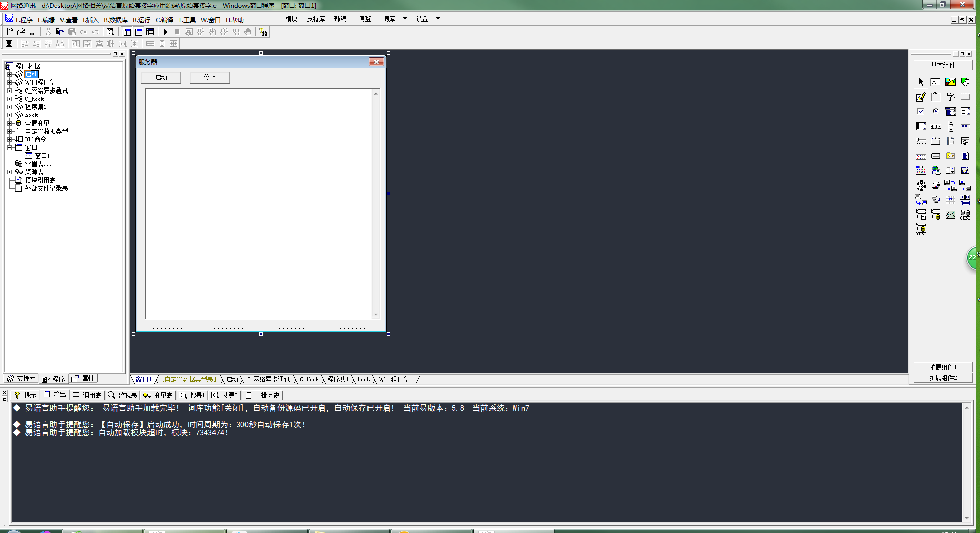Expand the 全局变量 tree node
Image resolution: width=980 pixels, height=533 pixels.
9,123
